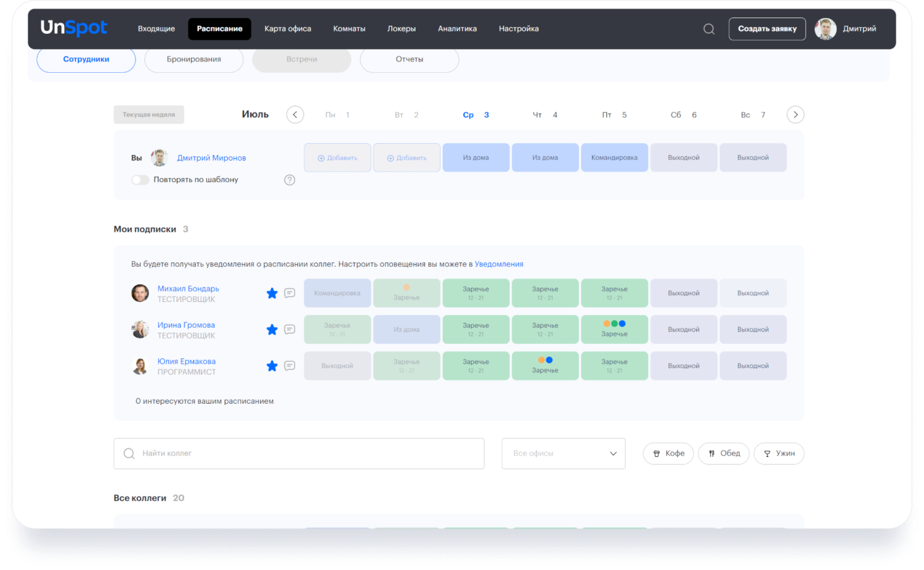The image size is (924, 570).
Task: Click the UnSpot logo
Action: click(x=73, y=28)
